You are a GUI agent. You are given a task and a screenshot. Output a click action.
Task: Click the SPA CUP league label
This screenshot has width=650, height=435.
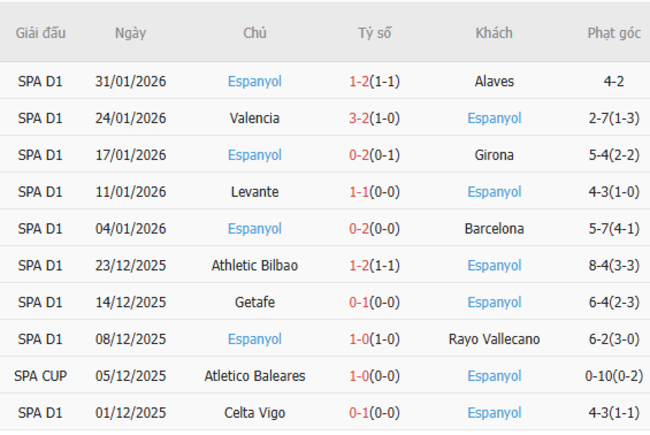pyautogui.click(x=40, y=377)
